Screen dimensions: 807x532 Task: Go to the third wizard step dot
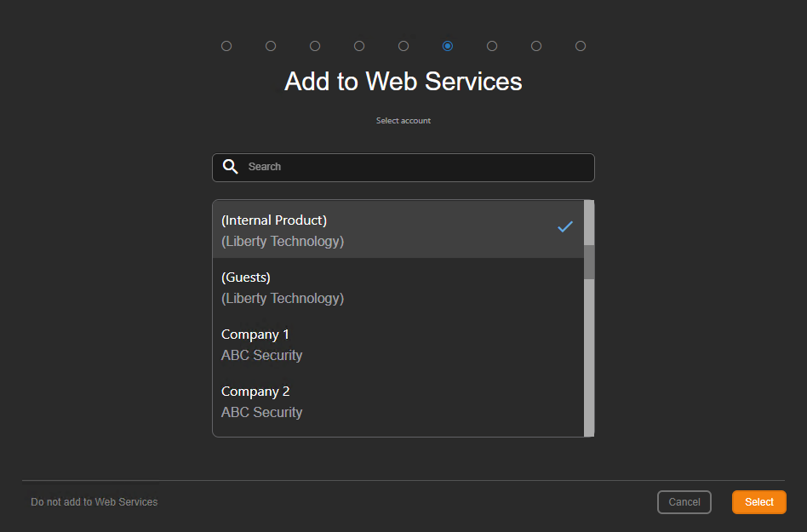(315, 46)
